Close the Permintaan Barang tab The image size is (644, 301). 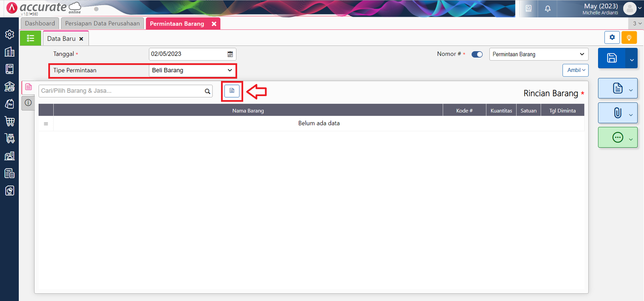click(x=214, y=24)
